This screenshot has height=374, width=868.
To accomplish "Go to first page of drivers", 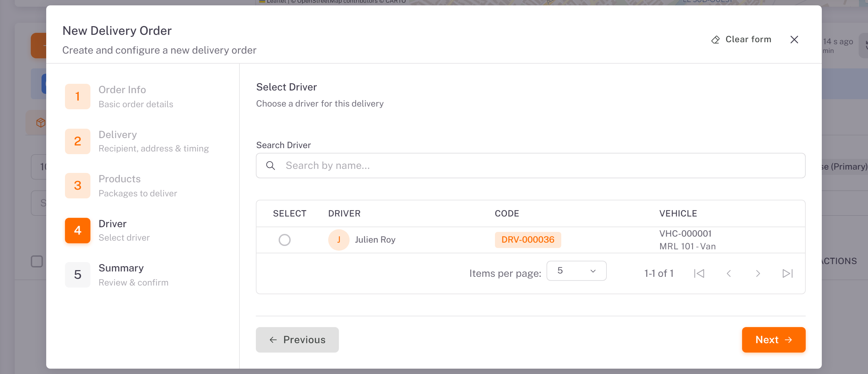I will coord(699,273).
